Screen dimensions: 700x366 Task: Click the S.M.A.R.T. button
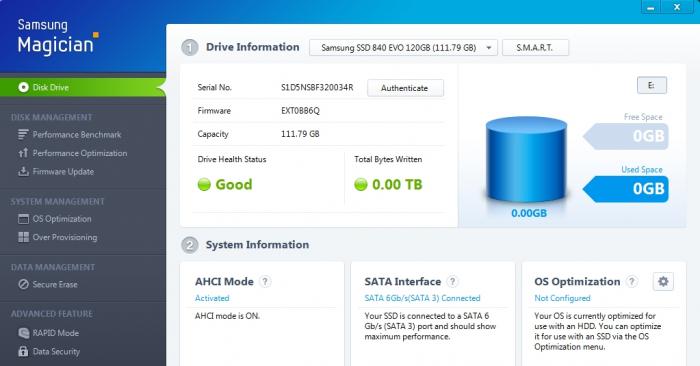535,48
